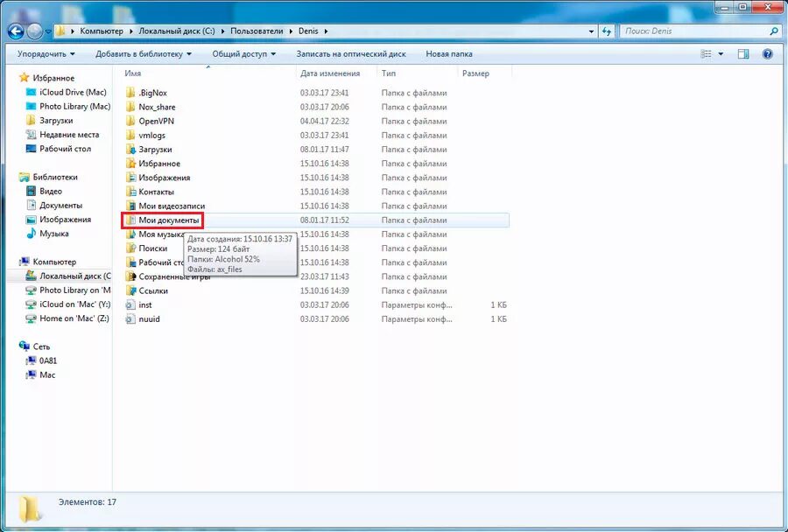Expand the arrow after Denis in the breadcrumb
This screenshot has height=532, width=788.
[x=326, y=31]
